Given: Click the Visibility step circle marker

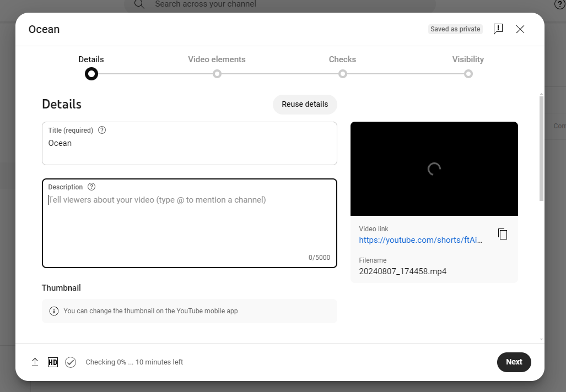Looking at the screenshot, I should coord(468,74).
